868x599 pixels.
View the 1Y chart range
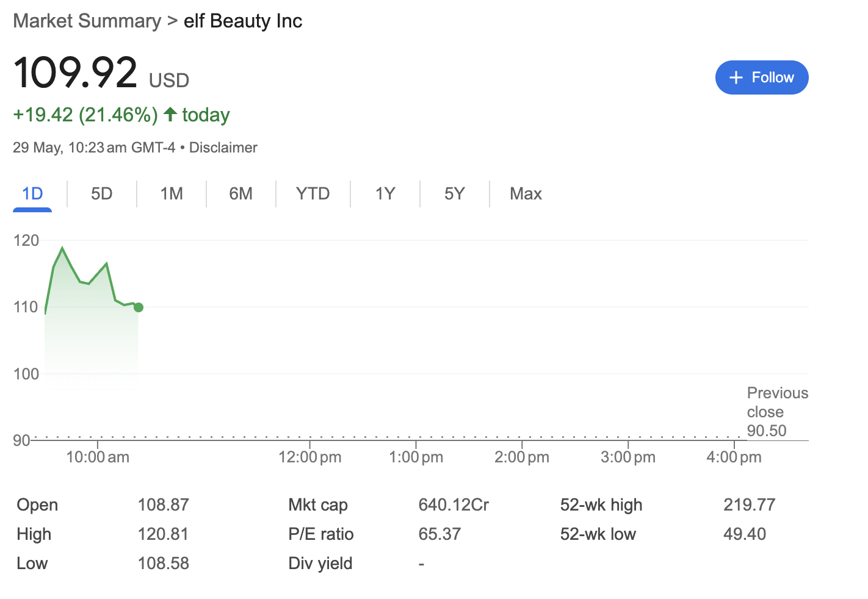[385, 194]
